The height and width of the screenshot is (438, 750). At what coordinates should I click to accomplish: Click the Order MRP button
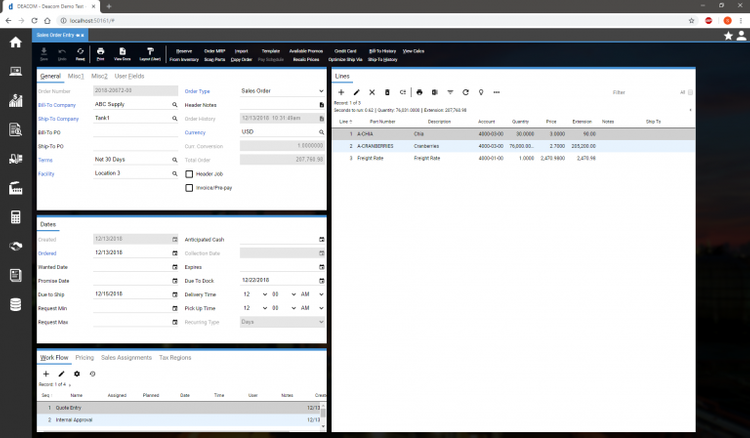coord(214,51)
